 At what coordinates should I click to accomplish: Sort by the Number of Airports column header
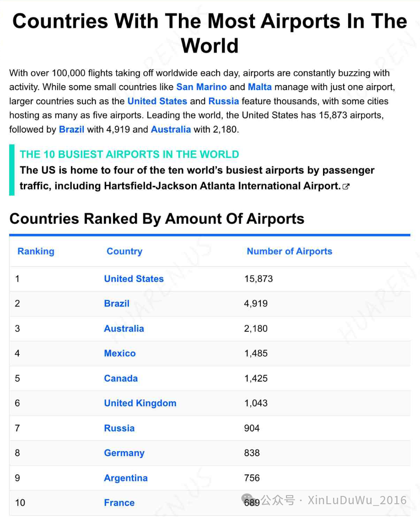click(x=290, y=251)
